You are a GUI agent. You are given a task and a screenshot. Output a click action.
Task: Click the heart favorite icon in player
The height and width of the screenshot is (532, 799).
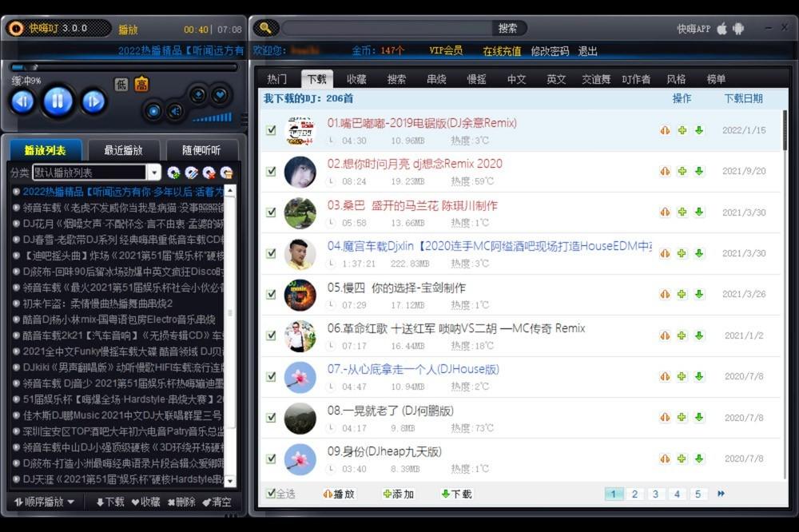tap(220, 94)
